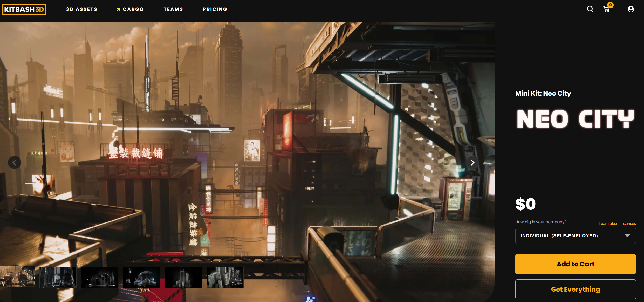Click the Mini Kit: Neo City title
The width and height of the screenshot is (644, 302).
point(543,93)
